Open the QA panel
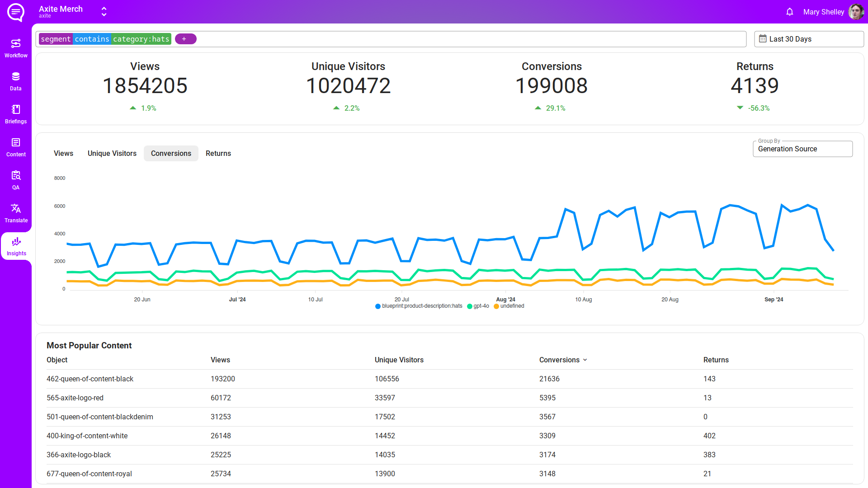The image size is (868, 488). click(x=16, y=179)
